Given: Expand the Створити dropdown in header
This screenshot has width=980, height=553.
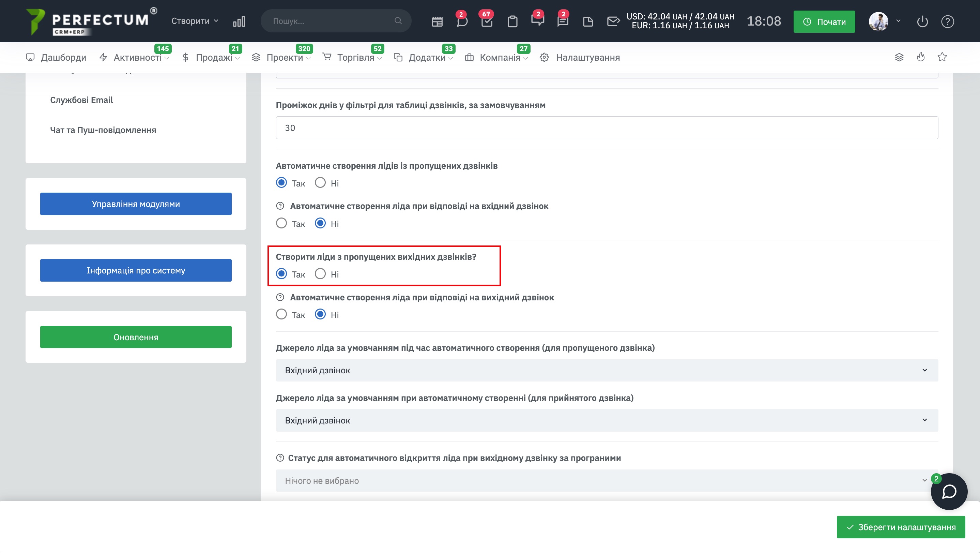Looking at the screenshot, I should [195, 21].
